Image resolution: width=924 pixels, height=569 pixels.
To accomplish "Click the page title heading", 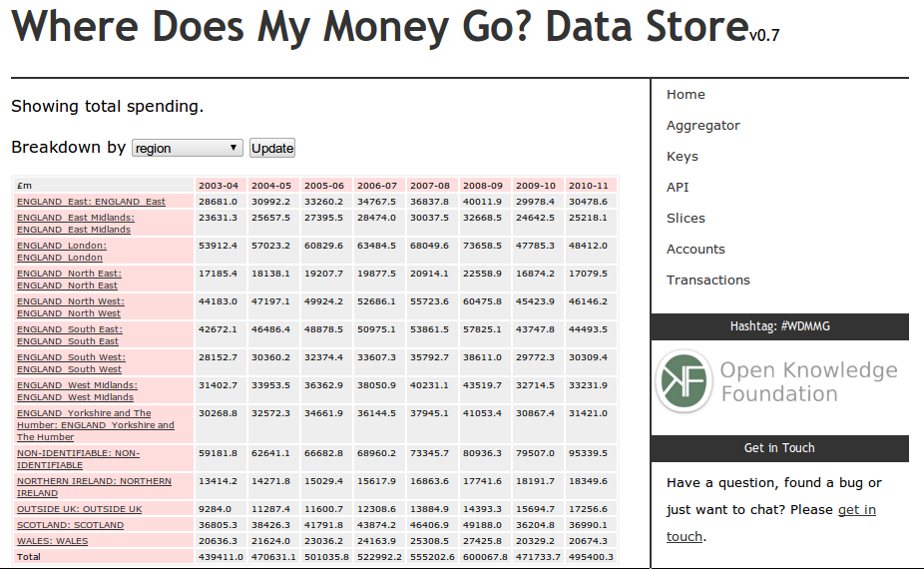I will (380, 27).
